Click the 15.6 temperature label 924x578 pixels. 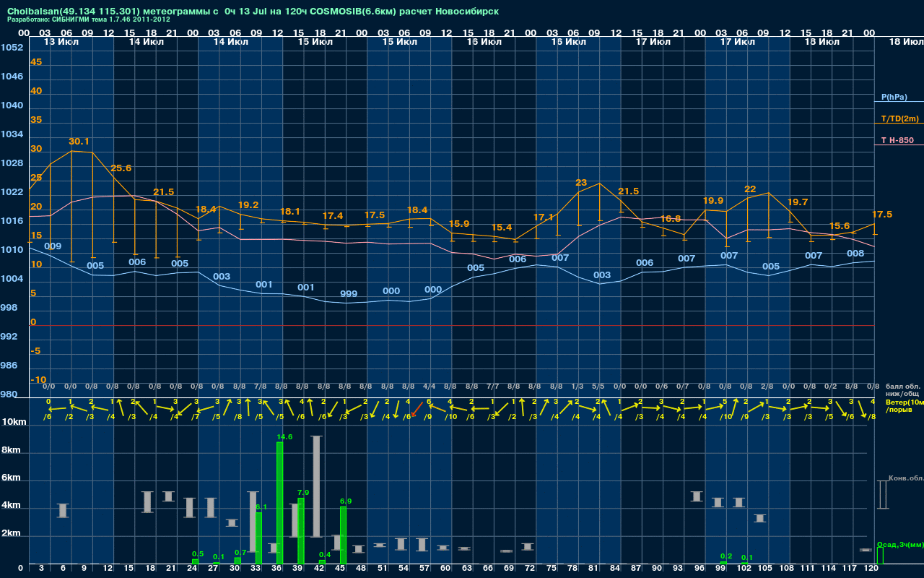coord(840,226)
